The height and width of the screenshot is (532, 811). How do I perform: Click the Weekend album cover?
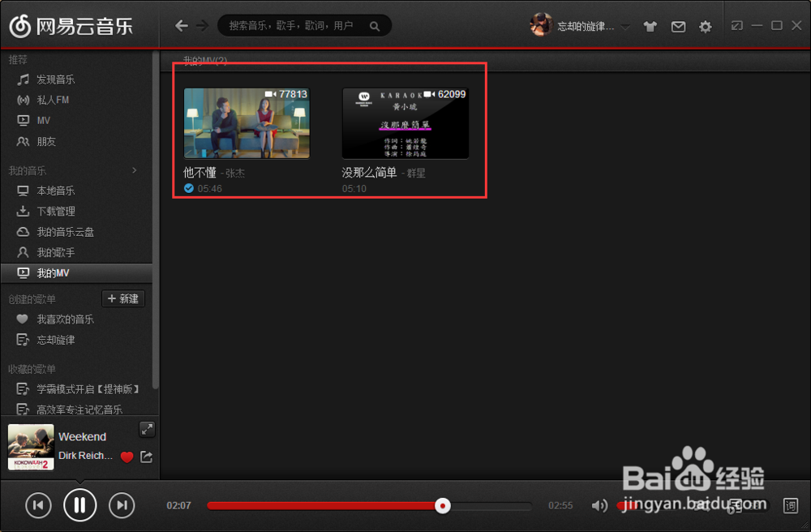[x=31, y=447]
